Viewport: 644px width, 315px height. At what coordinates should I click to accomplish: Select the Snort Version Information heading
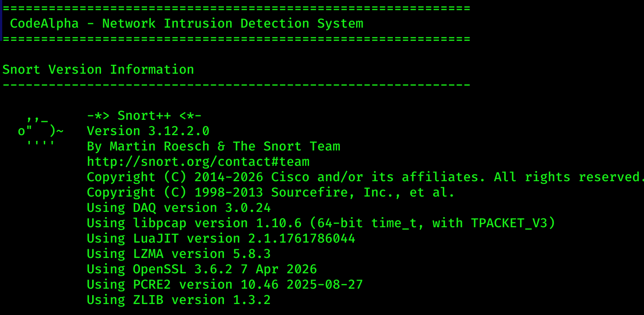coord(98,69)
